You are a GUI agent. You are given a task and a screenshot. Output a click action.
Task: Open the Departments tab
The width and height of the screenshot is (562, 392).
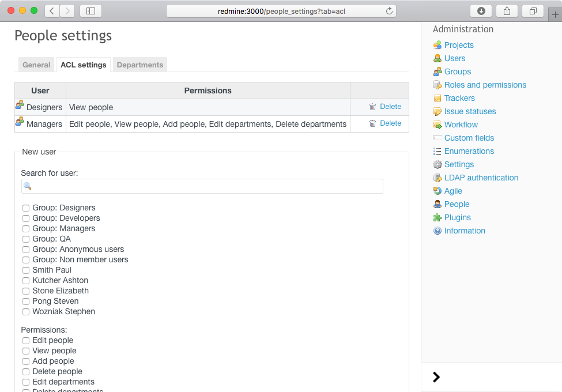pyautogui.click(x=140, y=65)
